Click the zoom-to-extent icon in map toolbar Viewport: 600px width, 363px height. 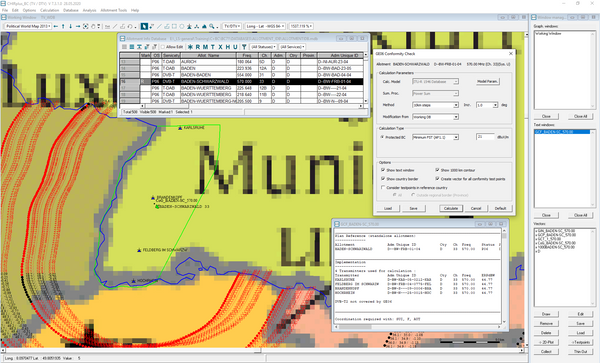click(x=85, y=26)
